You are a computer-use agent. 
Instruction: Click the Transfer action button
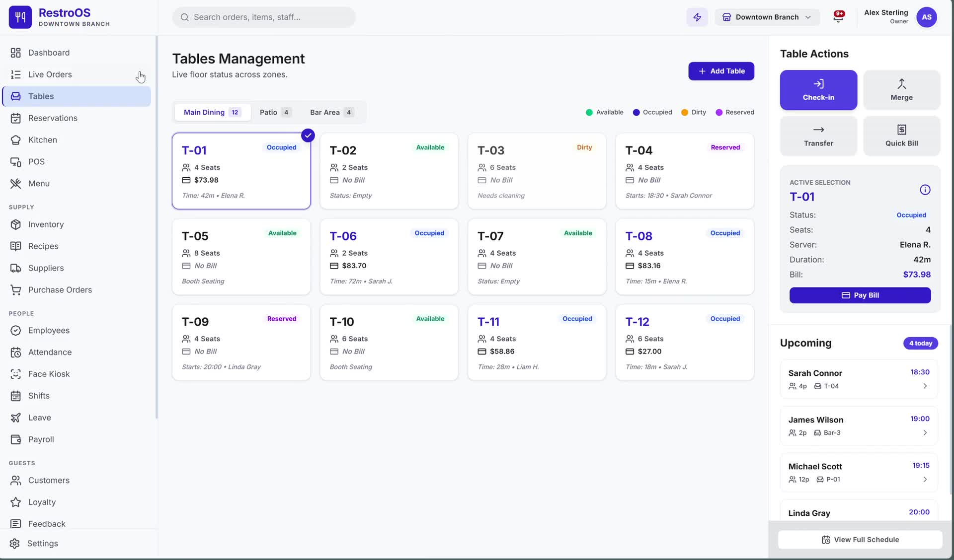click(818, 136)
